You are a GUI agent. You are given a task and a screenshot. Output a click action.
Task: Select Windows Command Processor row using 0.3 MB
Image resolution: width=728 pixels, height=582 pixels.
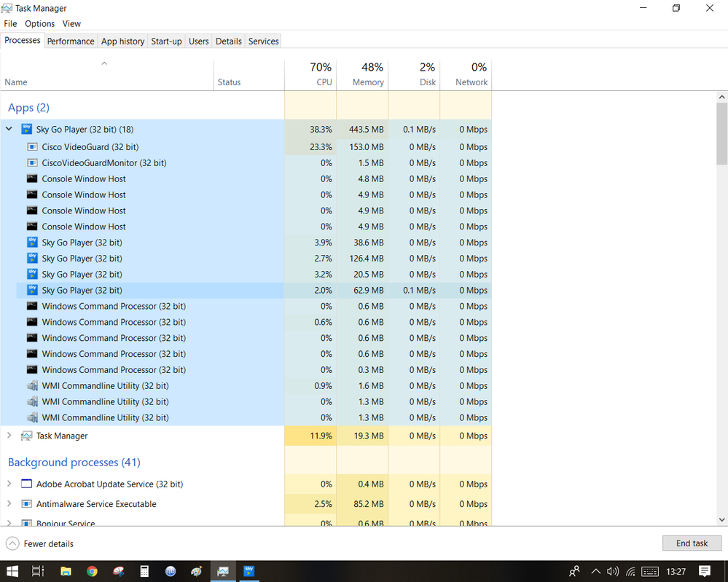tap(246, 370)
